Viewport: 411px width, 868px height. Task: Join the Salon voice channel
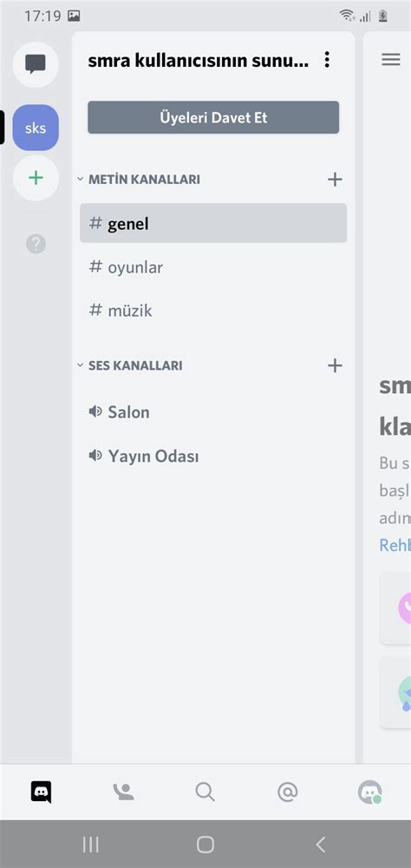[x=213, y=411]
